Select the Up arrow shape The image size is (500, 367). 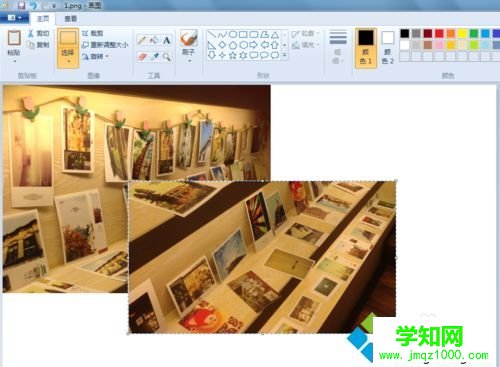[x=275, y=45]
